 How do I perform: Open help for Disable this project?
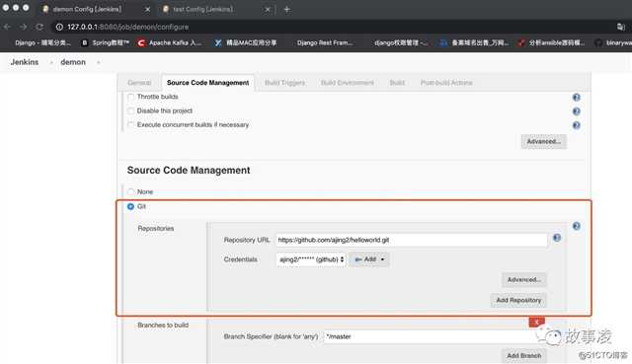577,111
